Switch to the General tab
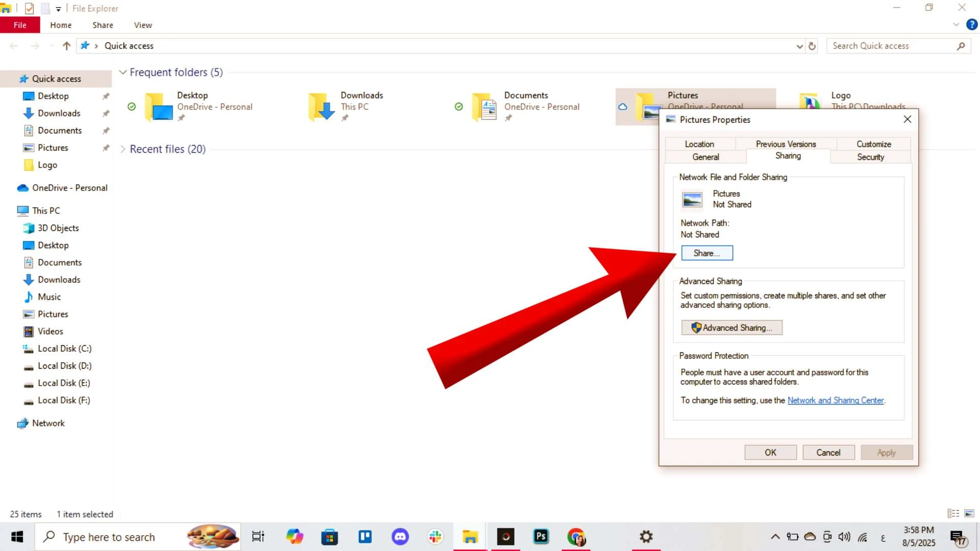980x551 pixels. coord(705,157)
